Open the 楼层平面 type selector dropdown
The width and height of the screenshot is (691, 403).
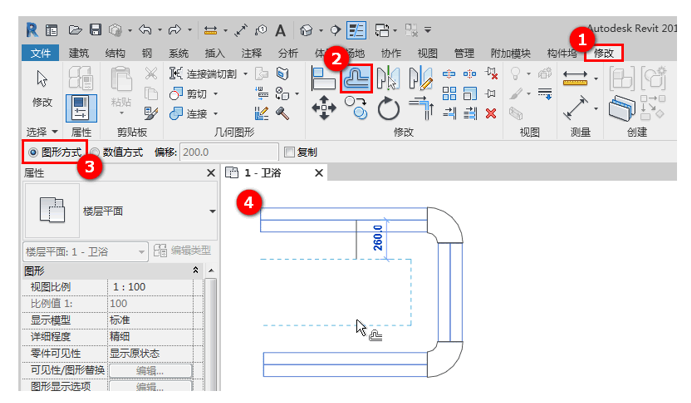click(212, 211)
